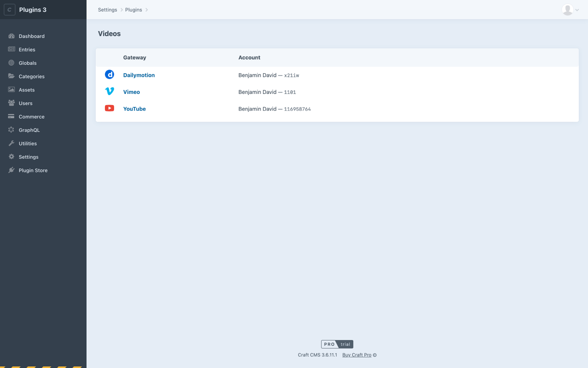Go to Commerce in the sidebar
The width and height of the screenshot is (588, 368).
[x=31, y=117]
